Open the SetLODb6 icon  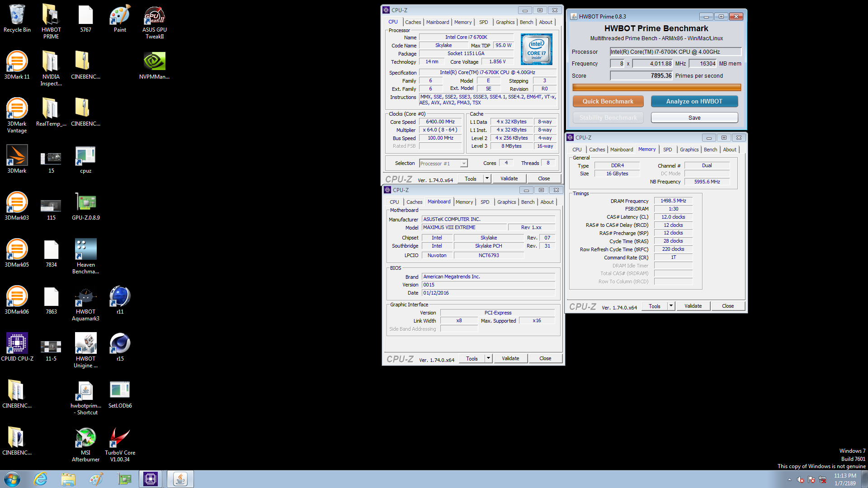(x=120, y=394)
